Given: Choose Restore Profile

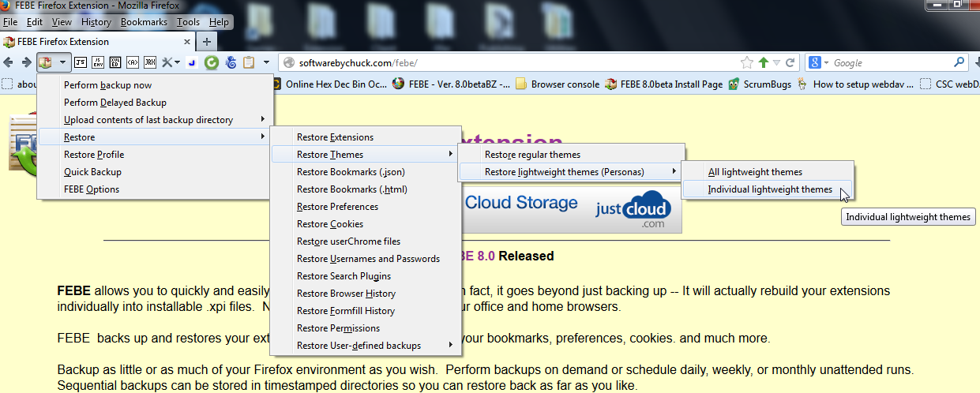Looking at the screenshot, I should point(156,155).
